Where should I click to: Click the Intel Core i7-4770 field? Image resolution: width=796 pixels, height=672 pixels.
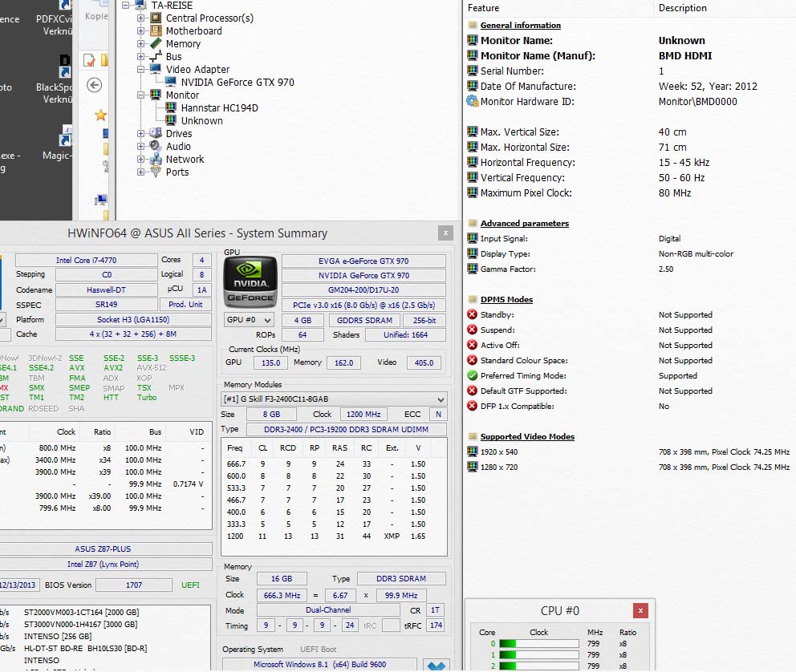tap(87, 260)
